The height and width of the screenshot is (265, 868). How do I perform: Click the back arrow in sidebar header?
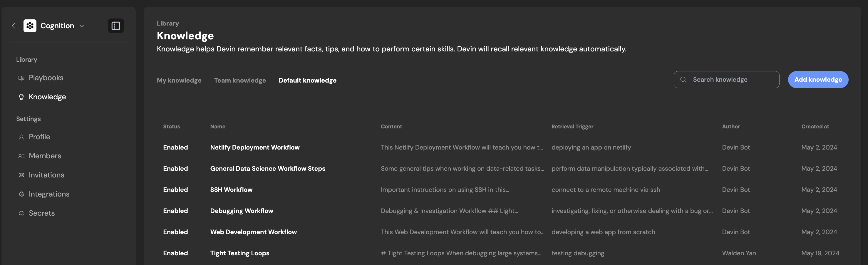(14, 26)
